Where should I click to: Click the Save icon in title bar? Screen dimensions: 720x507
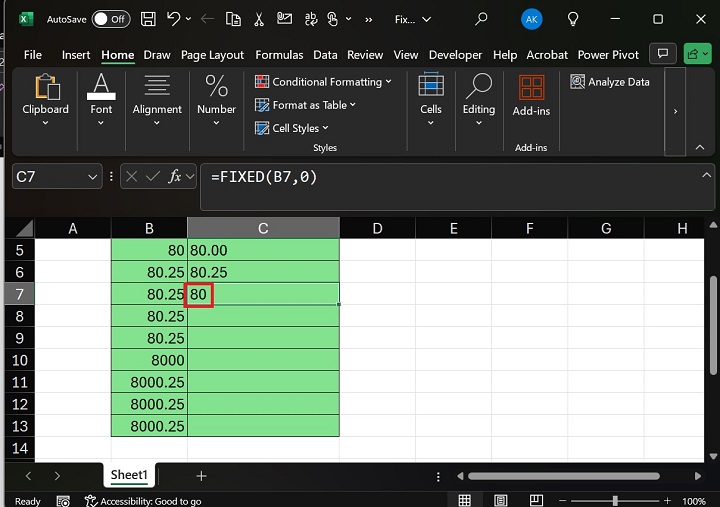click(x=148, y=19)
